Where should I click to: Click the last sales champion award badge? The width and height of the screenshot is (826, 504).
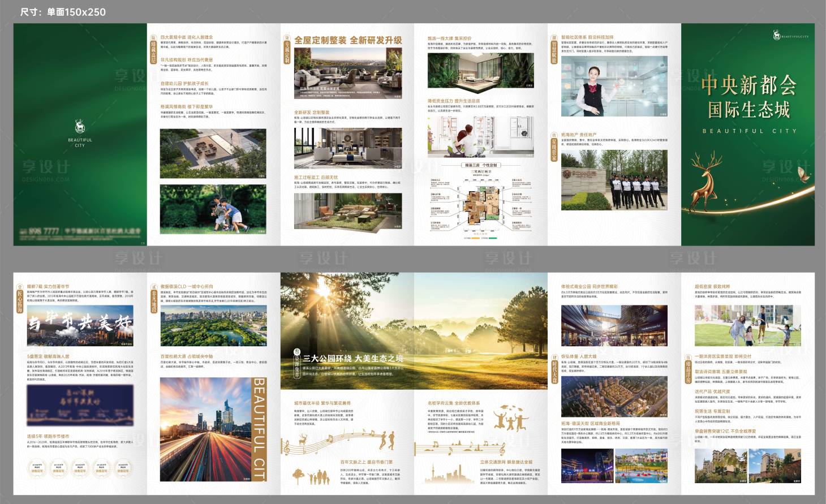[x=123, y=468]
